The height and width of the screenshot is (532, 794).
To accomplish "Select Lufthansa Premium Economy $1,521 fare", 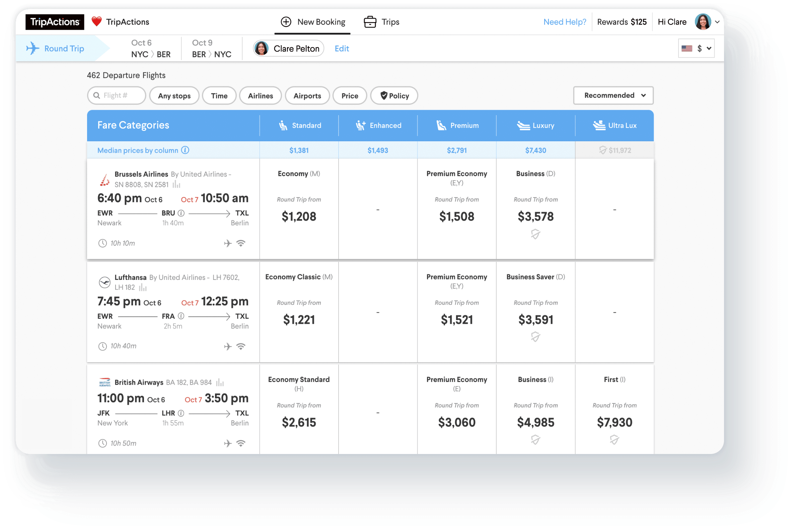I will click(x=457, y=312).
